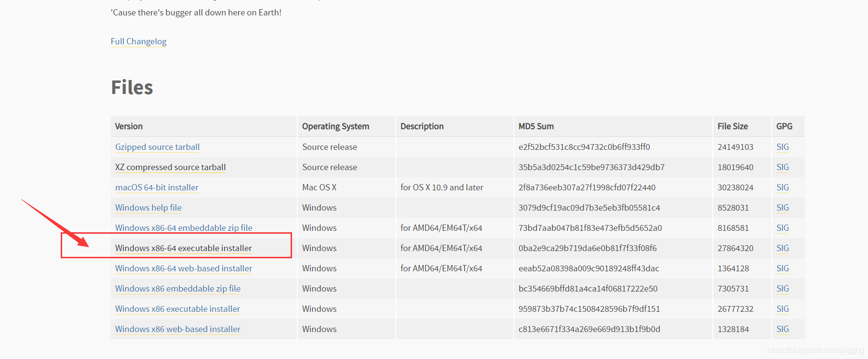
Task: Click Windows x86-64 web-based installer link
Action: click(x=184, y=268)
